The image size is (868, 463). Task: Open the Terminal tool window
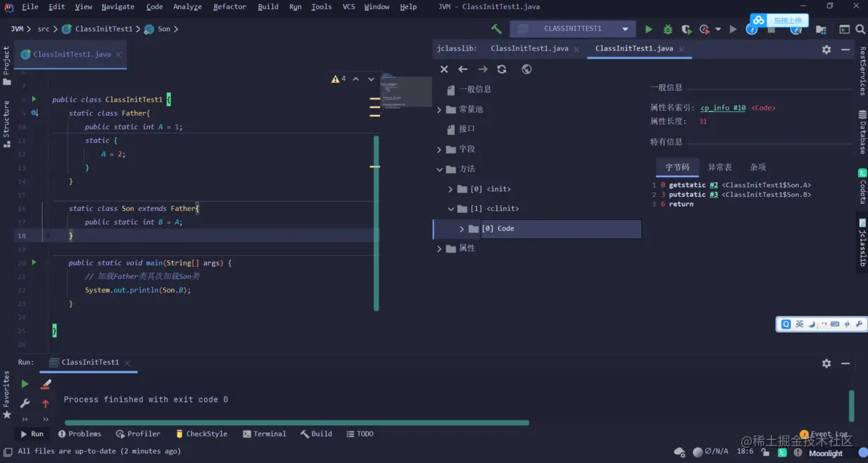tap(264, 434)
